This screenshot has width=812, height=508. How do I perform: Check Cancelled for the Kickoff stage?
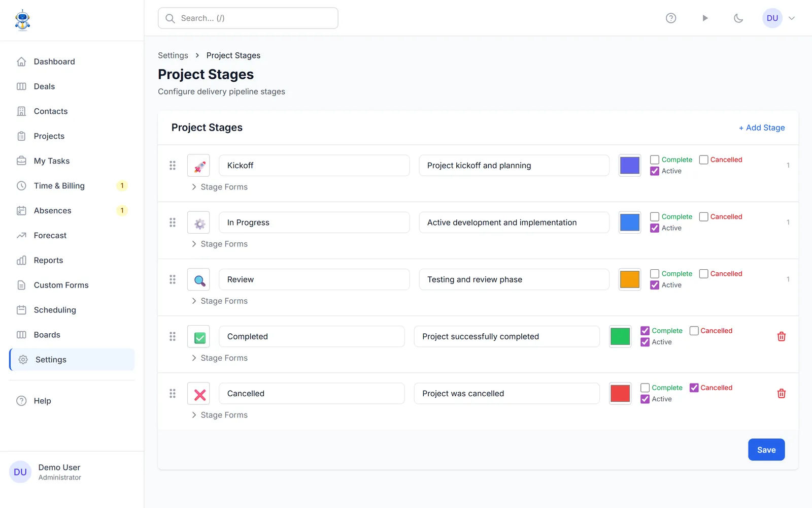click(x=703, y=160)
